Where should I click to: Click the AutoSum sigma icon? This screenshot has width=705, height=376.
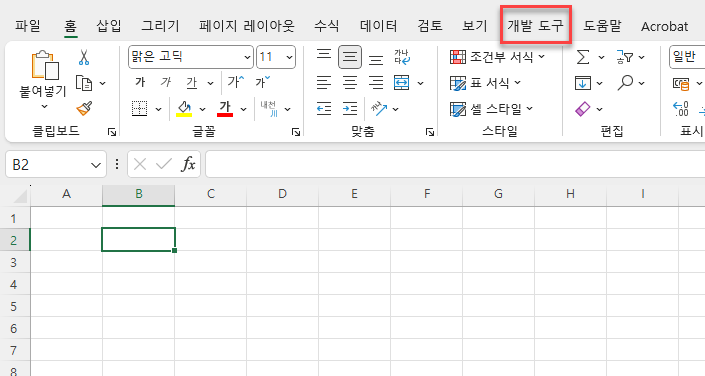point(583,57)
